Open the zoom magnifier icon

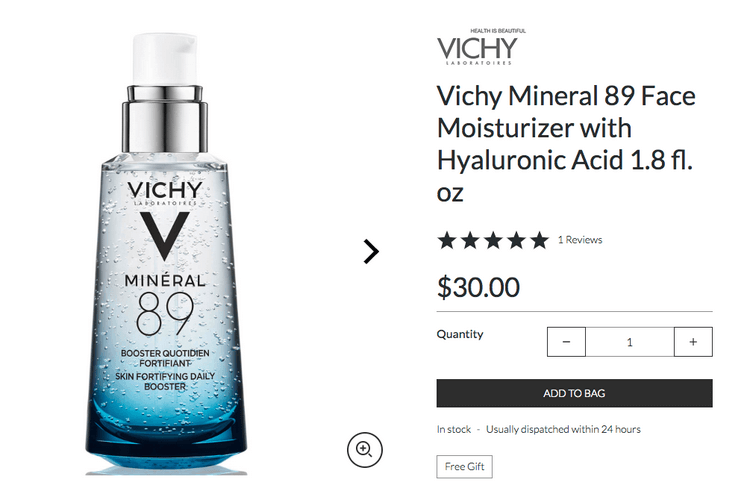[364, 450]
